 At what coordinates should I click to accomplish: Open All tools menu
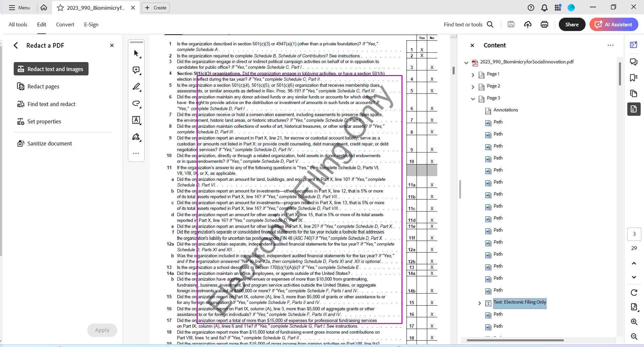(x=18, y=24)
